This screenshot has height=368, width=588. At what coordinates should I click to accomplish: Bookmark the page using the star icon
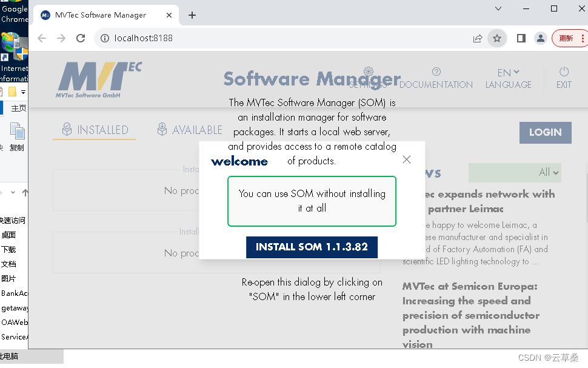click(497, 38)
